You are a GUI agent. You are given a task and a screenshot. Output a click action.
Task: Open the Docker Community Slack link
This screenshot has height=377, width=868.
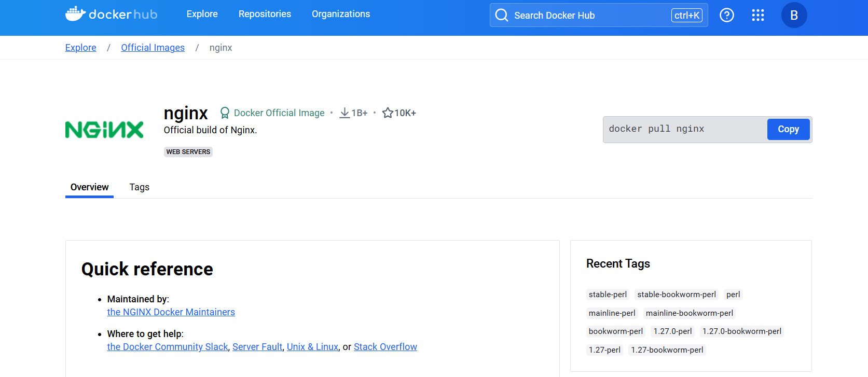168,347
